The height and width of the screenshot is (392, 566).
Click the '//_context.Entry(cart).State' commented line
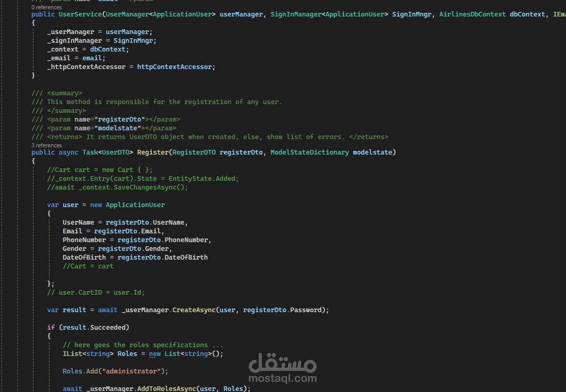point(143,179)
